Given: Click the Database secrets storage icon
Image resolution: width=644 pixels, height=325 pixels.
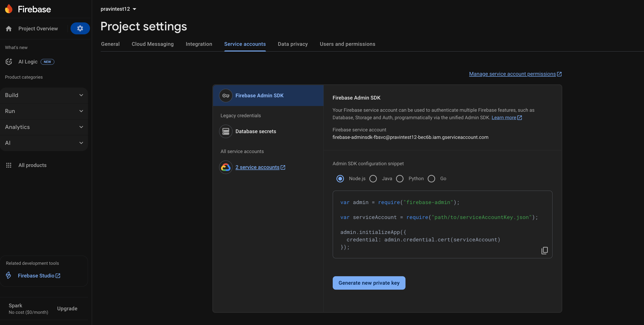Looking at the screenshot, I should coord(226,131).
